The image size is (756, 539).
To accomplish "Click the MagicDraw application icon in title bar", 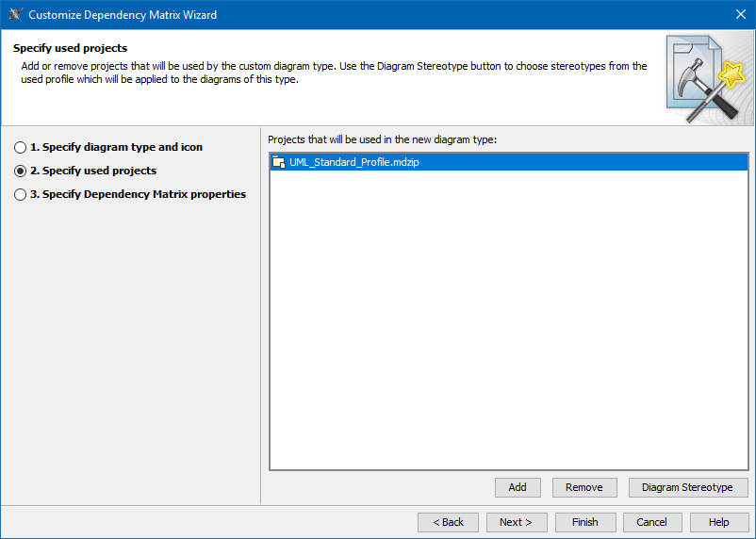I will 15,14.
